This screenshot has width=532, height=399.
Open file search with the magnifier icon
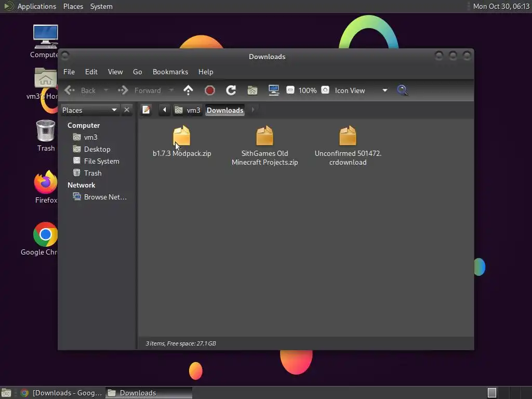coord(403,90)
